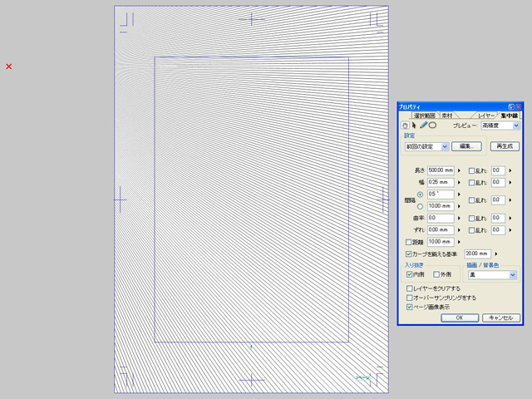Click the ずれ 0.00 mm field

[x=441, y=229]
